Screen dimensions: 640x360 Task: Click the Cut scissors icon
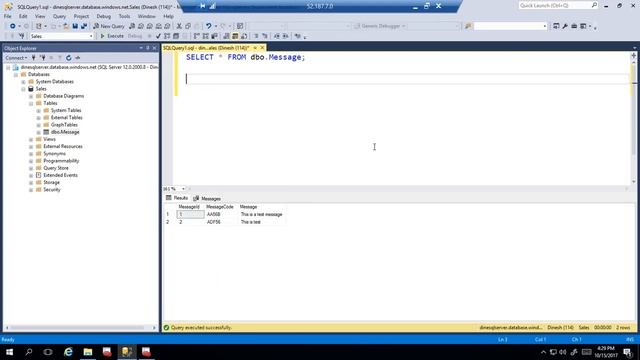(x=179, y=26)
